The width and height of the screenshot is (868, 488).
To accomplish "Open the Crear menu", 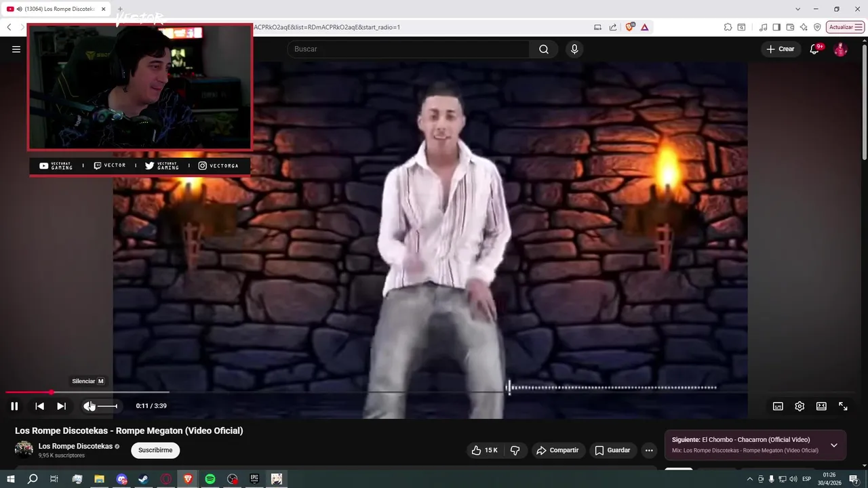I will click(x=781, y=49).
